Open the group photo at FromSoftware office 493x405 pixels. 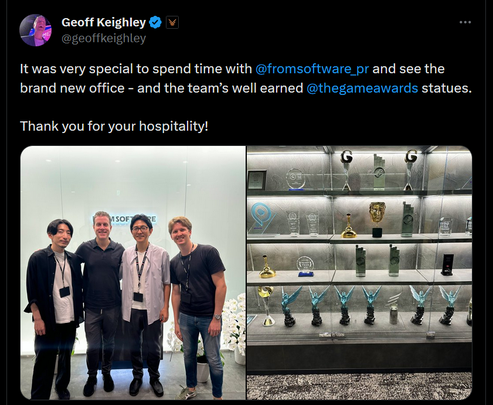click(133, 272)
